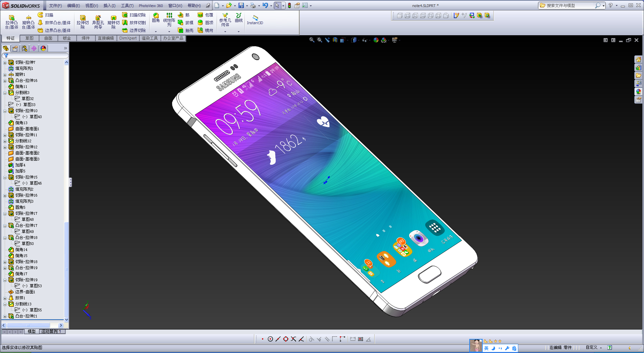Choose the 边界凸台/基体 boundary boss tool

point(54,30)
